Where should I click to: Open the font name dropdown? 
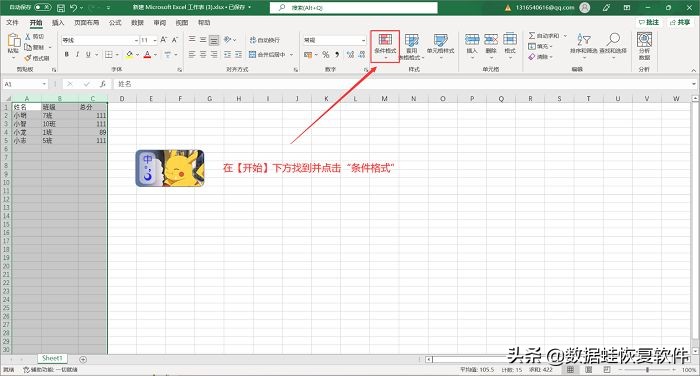136,40
